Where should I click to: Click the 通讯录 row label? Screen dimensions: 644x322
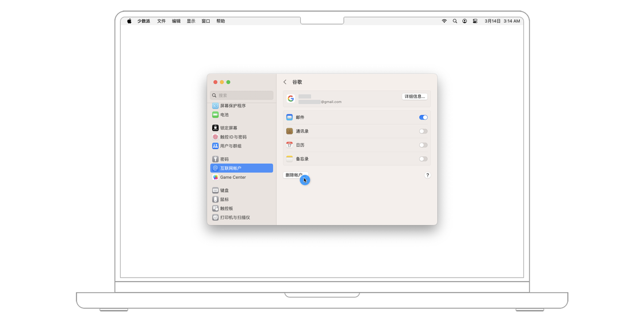302,131
